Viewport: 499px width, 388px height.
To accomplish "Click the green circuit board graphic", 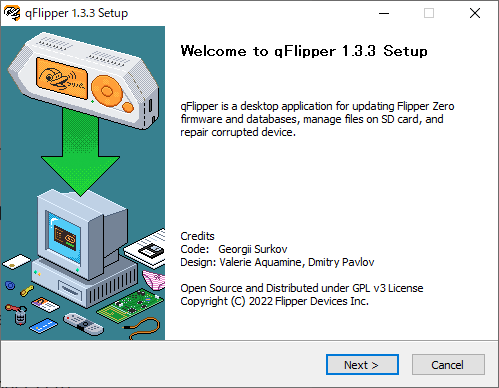I will pos(130,306).
